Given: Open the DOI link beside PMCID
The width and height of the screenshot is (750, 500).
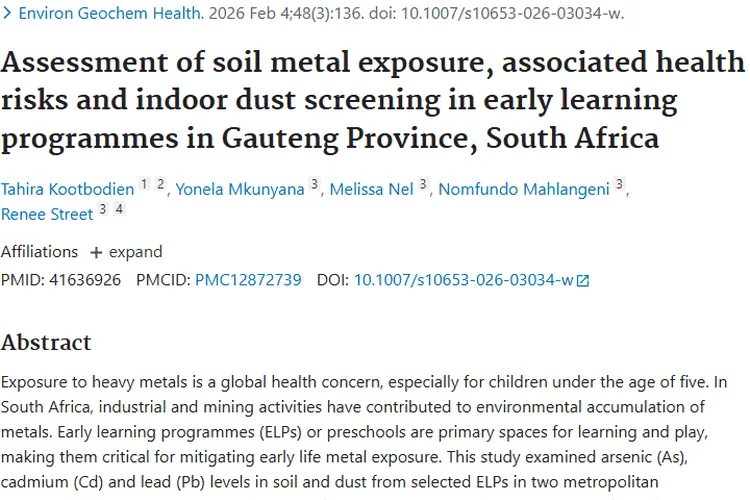Looking at the screenshot, I should (463, 280).
